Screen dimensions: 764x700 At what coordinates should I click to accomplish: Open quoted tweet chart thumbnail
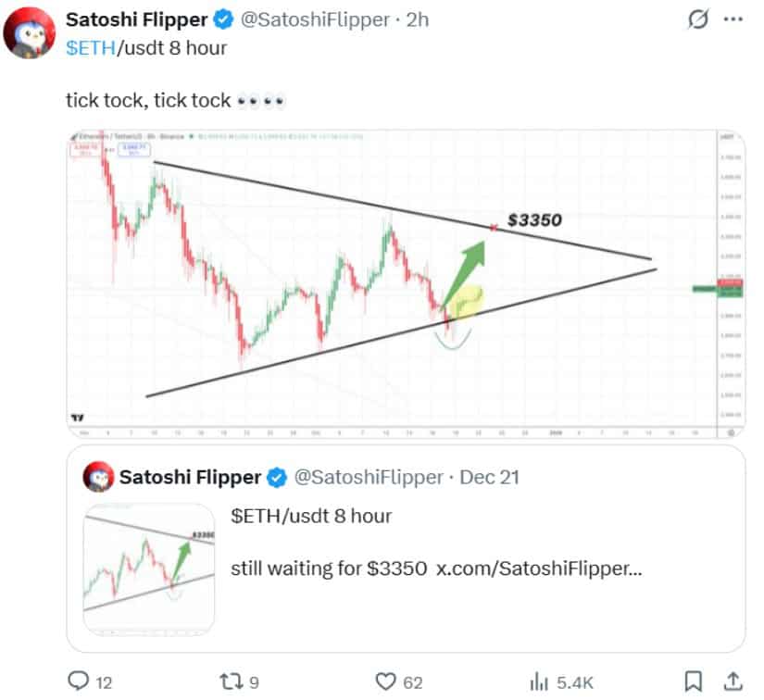pyautogui.click(x=149, y=569)
